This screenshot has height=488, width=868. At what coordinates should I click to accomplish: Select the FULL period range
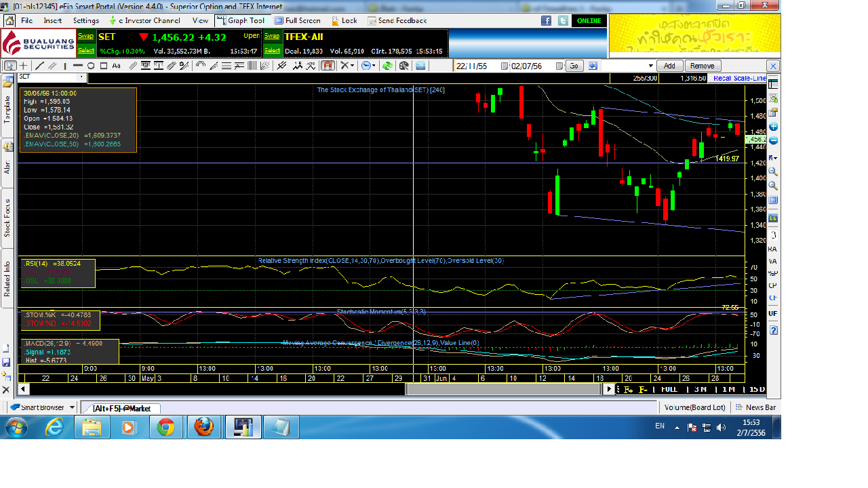669,389
